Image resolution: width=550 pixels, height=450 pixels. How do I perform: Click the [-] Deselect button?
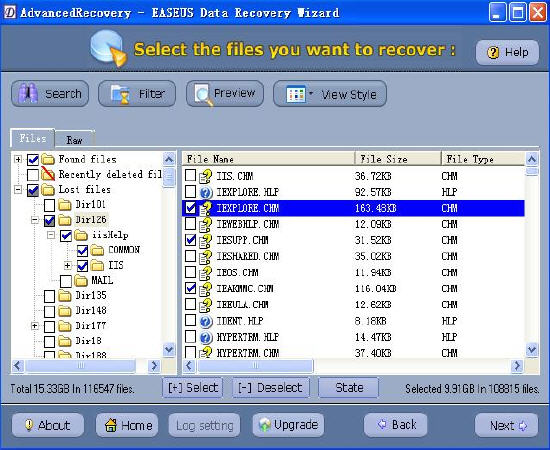click(270, 388)
